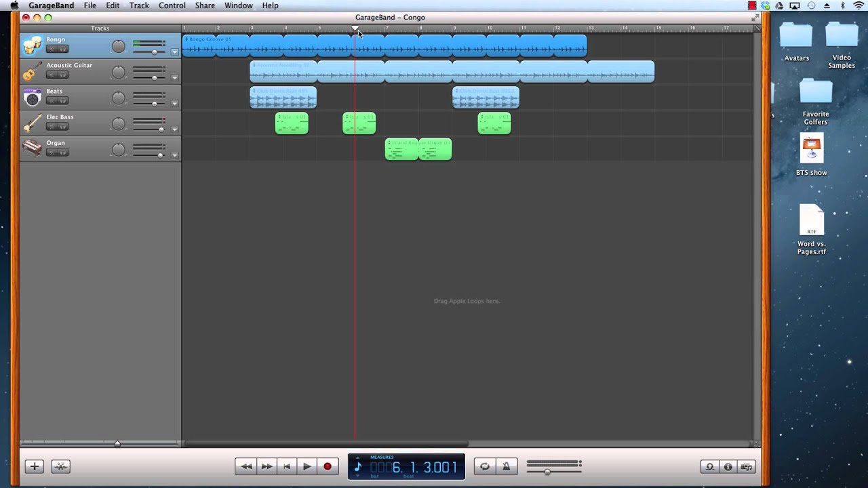Image resolution: width=868 pixels, height=488 pixels.
Task: Click the Elec Bass guitar track icon
Action: 32,123
